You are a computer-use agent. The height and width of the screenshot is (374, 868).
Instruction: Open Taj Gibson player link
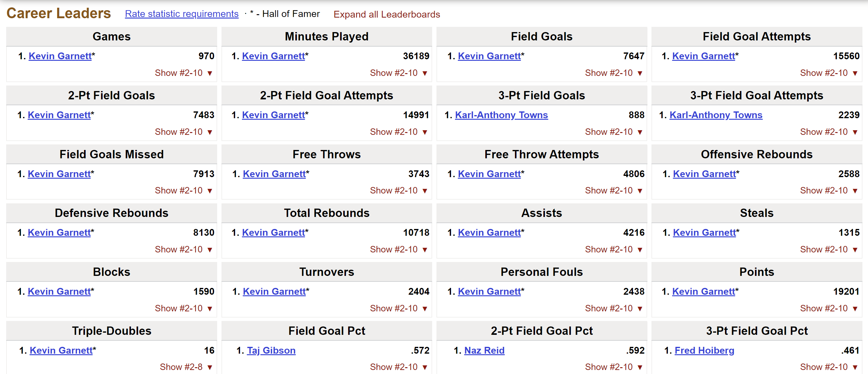[x=271, y=350]
